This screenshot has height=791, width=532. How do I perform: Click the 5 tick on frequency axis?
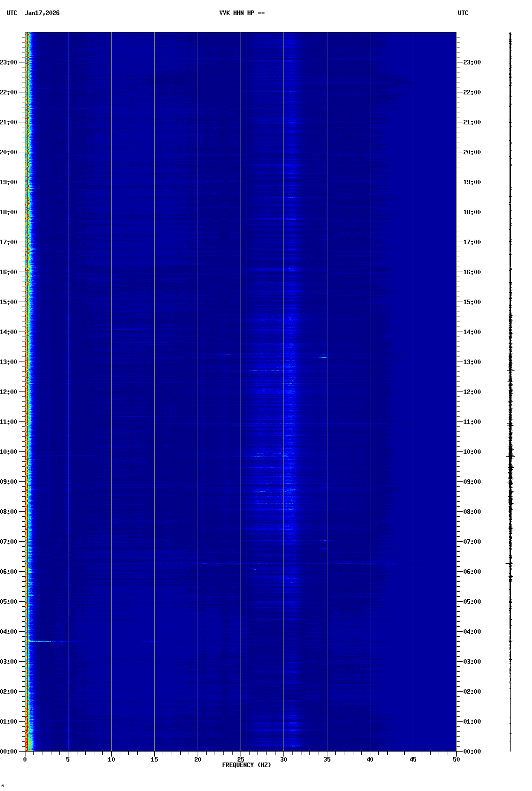[x=68, y=760]
